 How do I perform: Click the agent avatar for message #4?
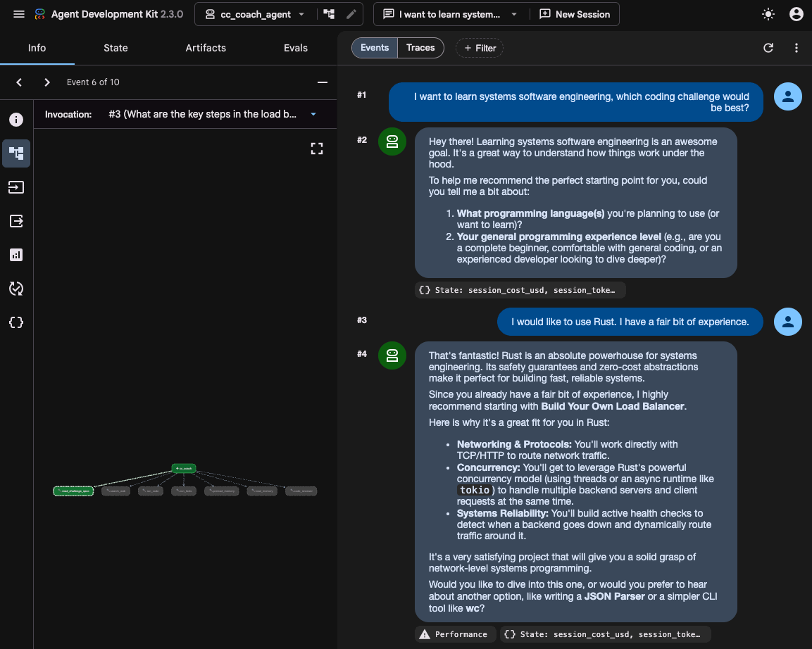point(392,355)
